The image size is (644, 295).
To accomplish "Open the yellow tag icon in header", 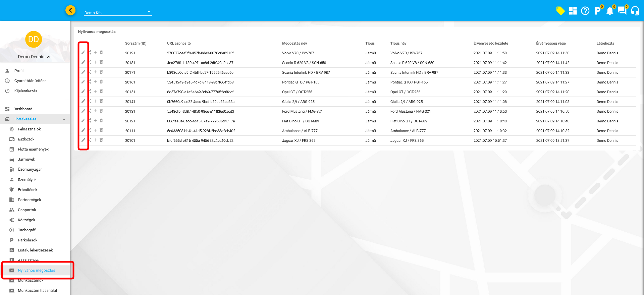I will coord(560,11).
